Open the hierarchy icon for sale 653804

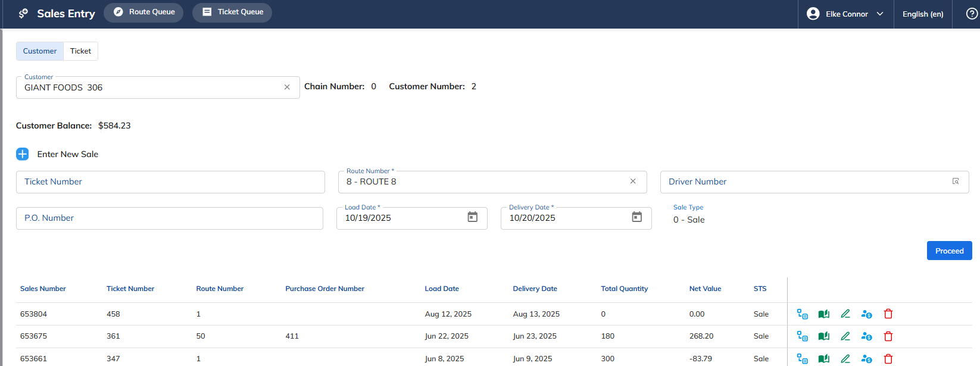click(x=803, y=314)
